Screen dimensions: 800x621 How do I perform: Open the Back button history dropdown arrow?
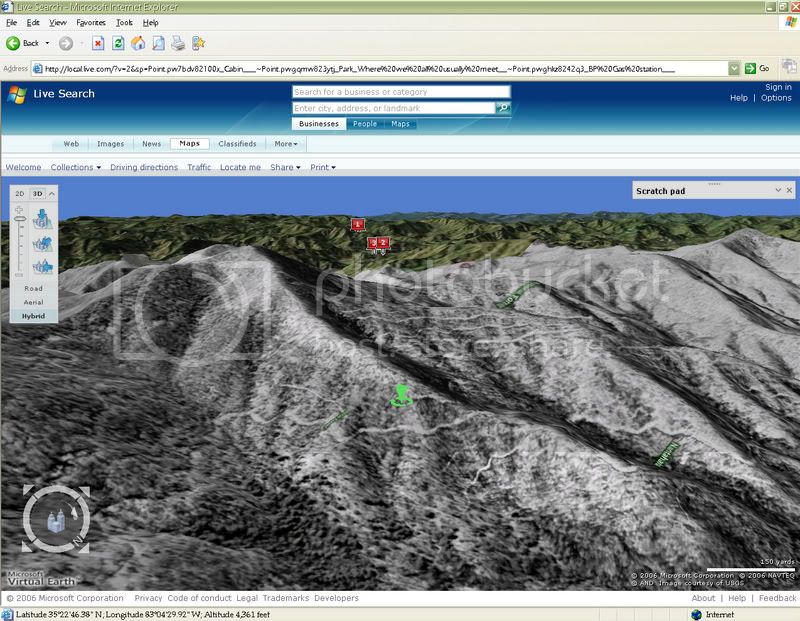click(47, 43)
